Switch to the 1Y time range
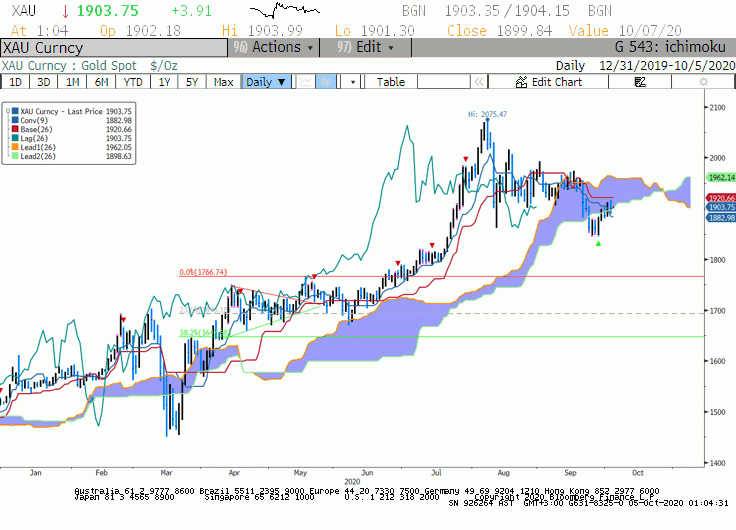This screenshot has width=736, height=530. point(164,82)
